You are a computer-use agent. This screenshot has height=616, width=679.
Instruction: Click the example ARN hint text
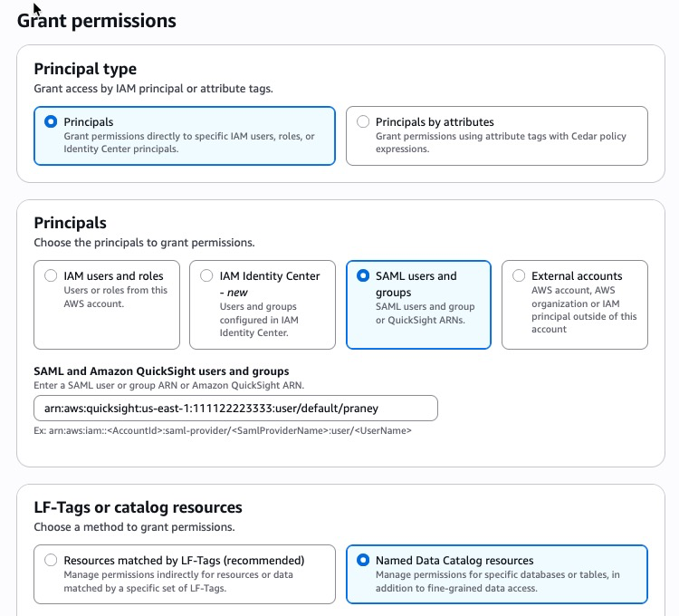click(223, 430)
